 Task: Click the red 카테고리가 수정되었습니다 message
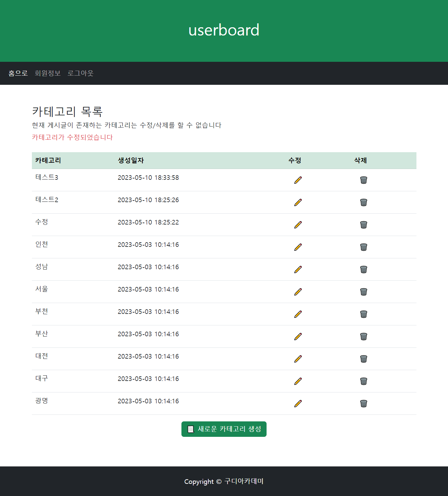point(72,137)
